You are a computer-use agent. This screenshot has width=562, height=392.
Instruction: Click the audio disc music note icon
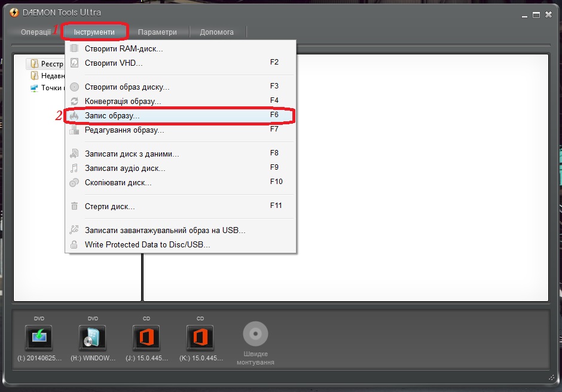(x=74, y=168)
